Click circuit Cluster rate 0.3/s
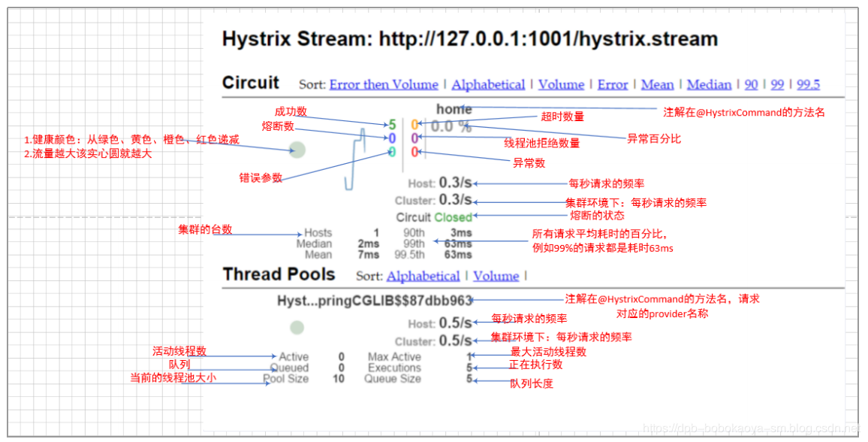The height and width of the screenshot is (442, 868). pyautogui.click(x=456, y=199)
